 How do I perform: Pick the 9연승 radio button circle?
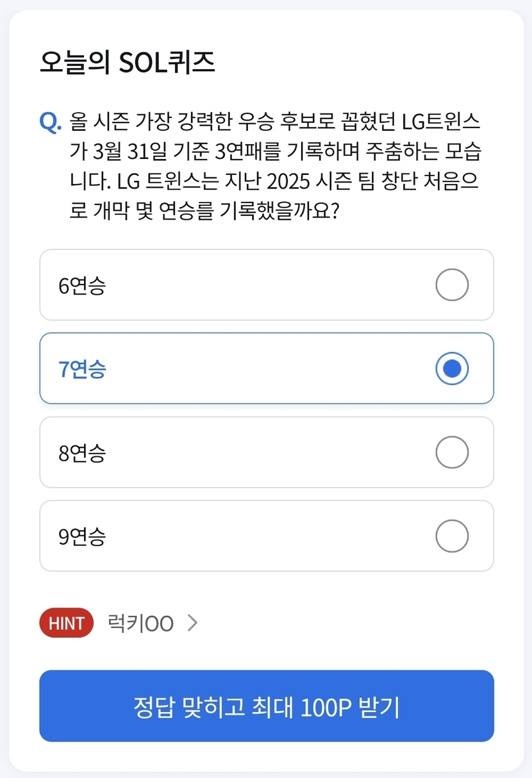452,536
